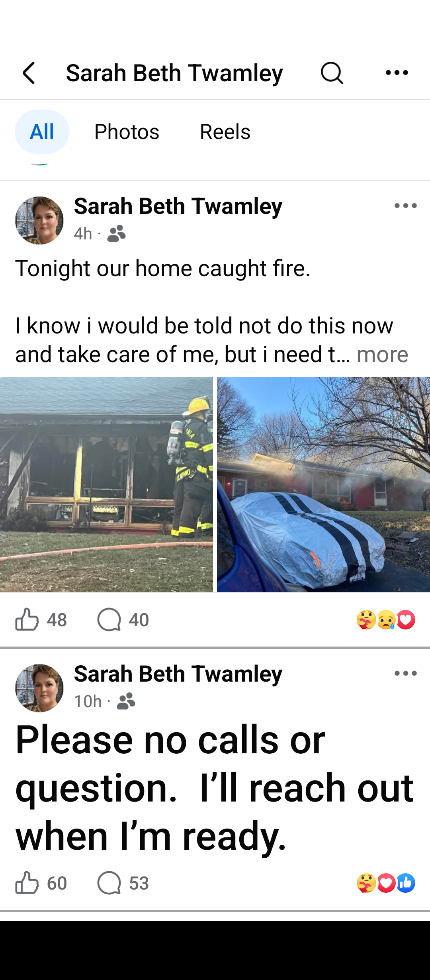View reaction emojis on the fire post
This screenshot has height=980, width=430.
pos(386,619)
